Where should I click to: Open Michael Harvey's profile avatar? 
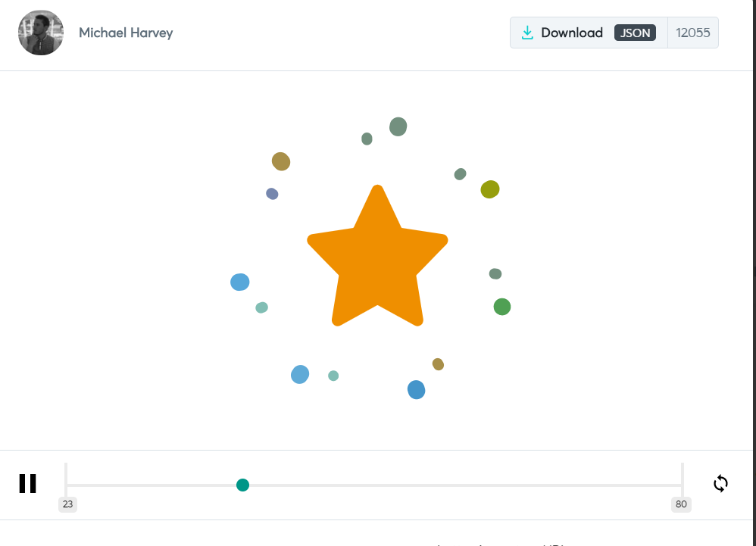tap(41, 33)
